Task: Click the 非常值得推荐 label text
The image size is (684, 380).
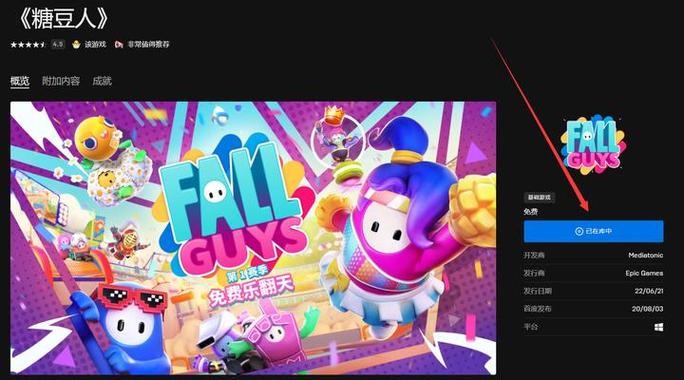Action: click(x=148, y=44)
